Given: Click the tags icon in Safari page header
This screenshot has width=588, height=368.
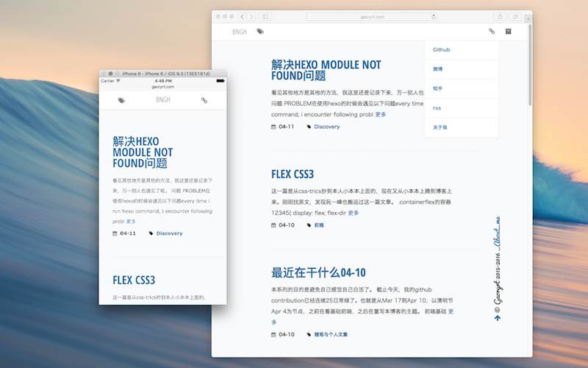Looking at the screenshot, I should coord(260,32).
